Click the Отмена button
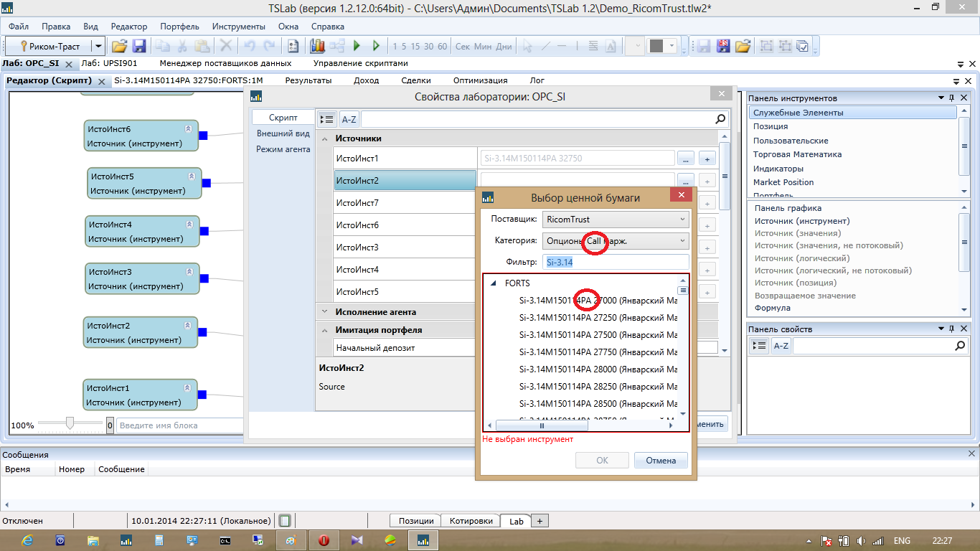 pos(661,461)
